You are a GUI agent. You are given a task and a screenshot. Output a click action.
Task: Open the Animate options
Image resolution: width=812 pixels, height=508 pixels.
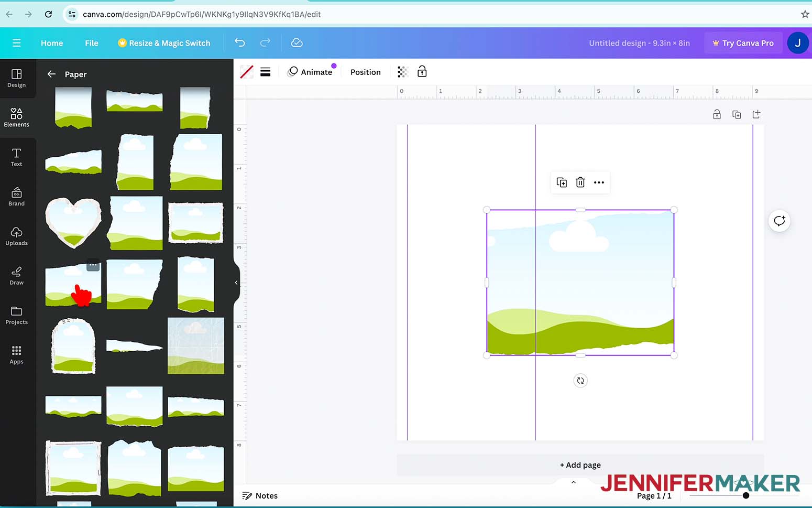(310, 72)
